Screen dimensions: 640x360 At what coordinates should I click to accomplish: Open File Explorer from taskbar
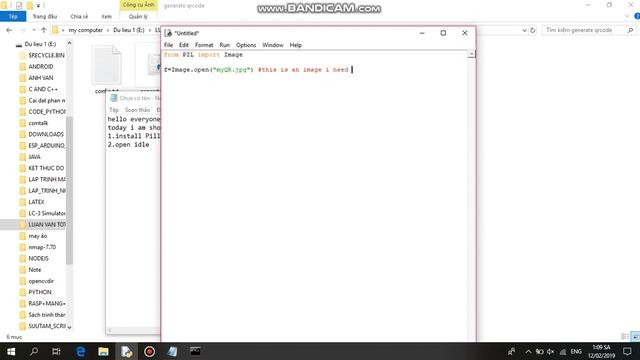(x=103, y=351)
